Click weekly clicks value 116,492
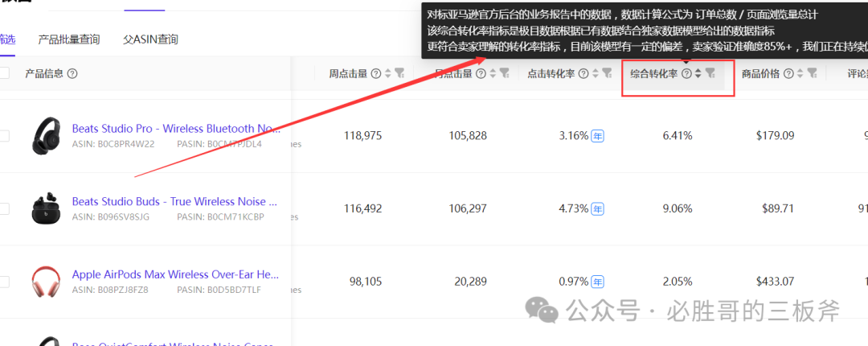Image resolution: width=868 pixels, height=346 pixels. [x=362, y=208]
